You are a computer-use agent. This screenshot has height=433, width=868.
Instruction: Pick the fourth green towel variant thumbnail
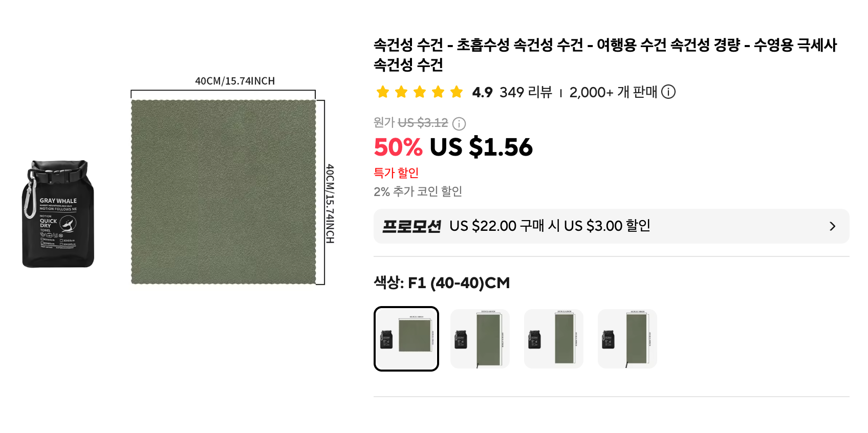tap(627, 339)
